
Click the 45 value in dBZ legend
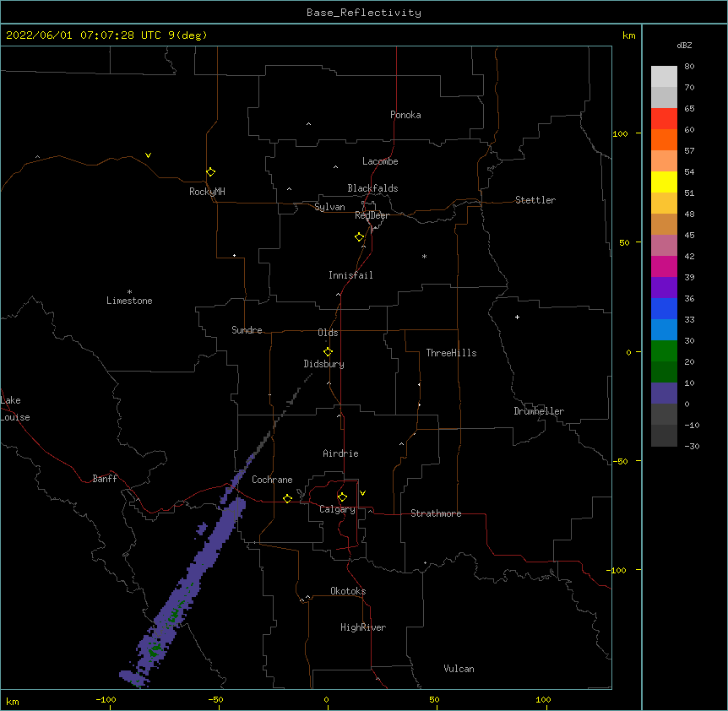[689, 236]
